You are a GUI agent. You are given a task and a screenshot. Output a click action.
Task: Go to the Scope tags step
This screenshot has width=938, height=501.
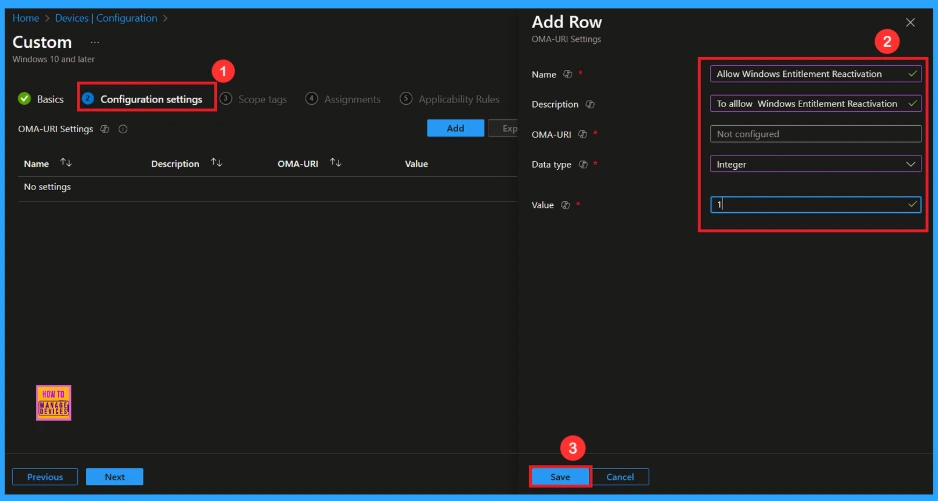(254, 99)
